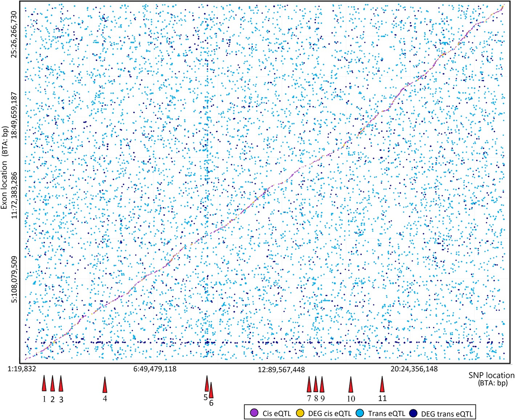515x420 pixels.
Task: Click the y-axis label '11:72,383,286'
Action: click(x=14, y=195)
